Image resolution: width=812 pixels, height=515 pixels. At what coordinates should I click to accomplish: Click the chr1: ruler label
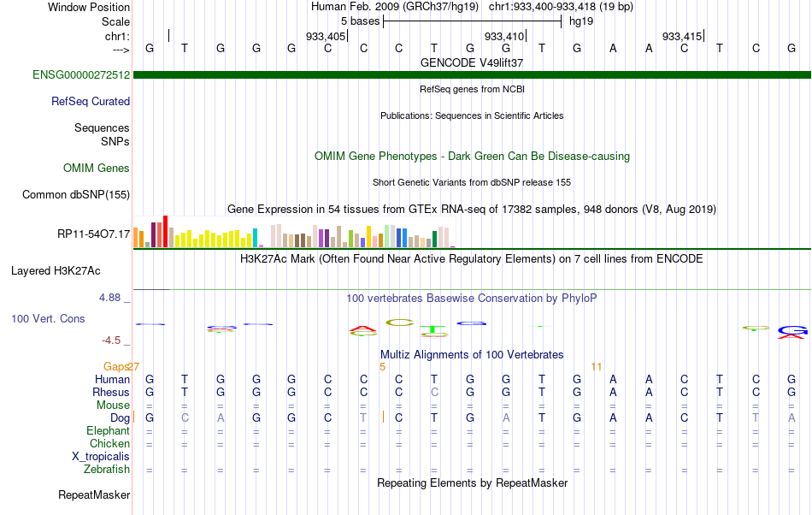[117, 36]
